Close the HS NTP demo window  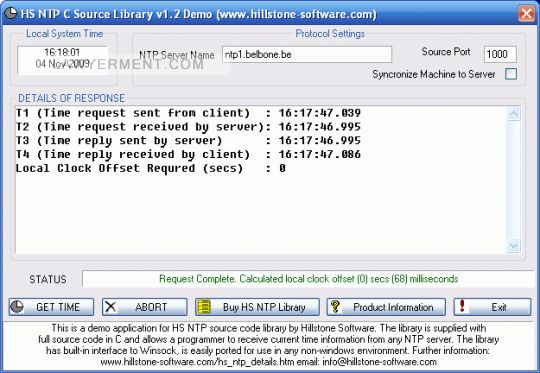527,14
